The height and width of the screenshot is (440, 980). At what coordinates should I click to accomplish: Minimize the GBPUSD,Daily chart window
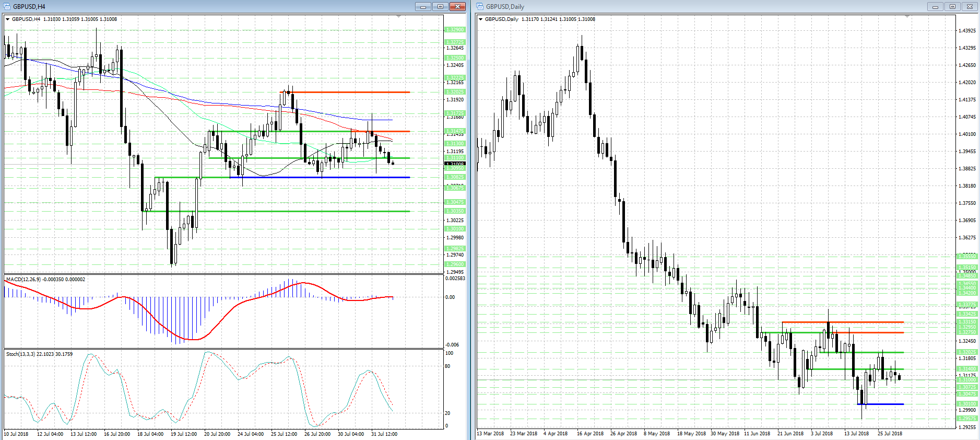(x=935, y=6)
